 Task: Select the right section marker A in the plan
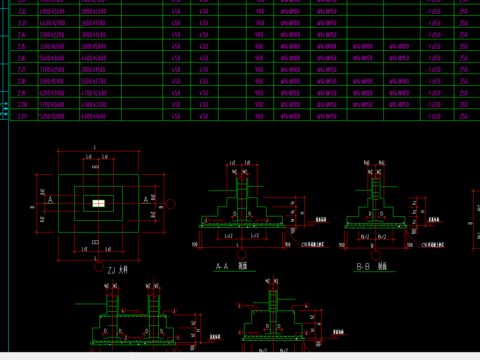(x=146, y=200)
